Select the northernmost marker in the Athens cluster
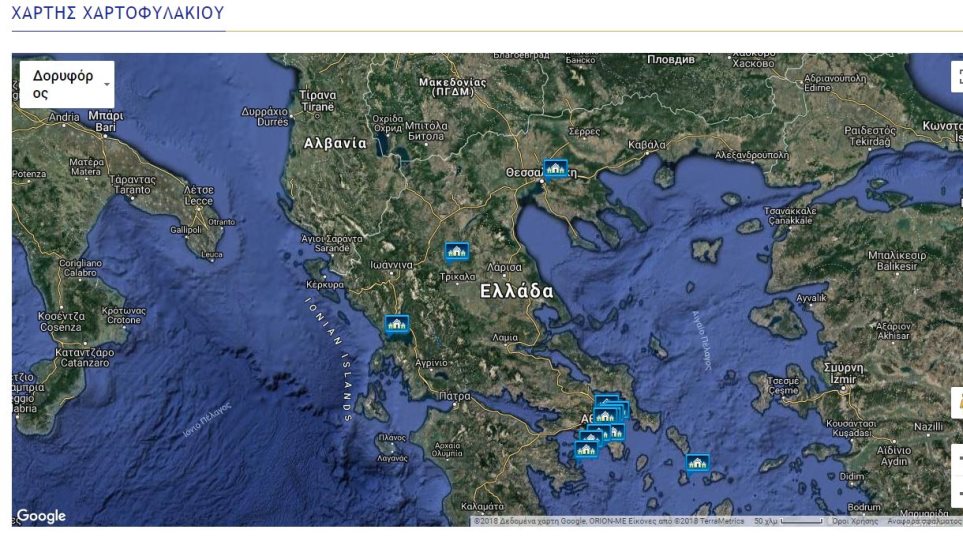This screenshot has width=963, height=541. (x=606, y=401)
